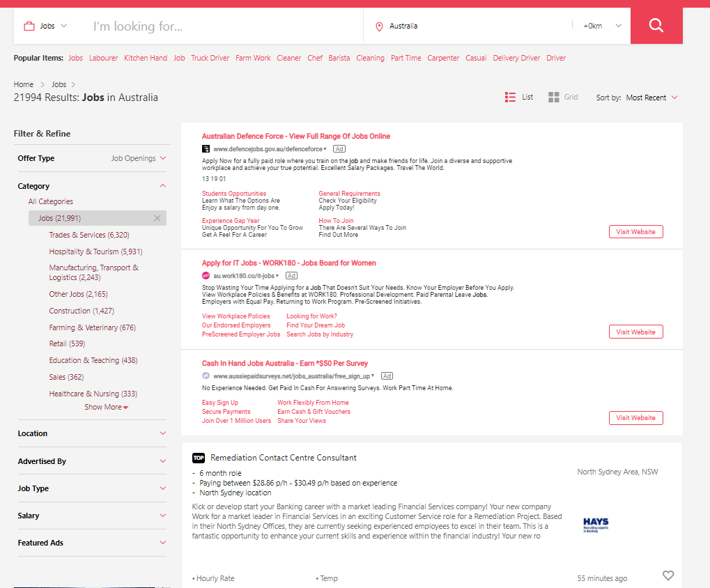Image resolution: width=710 pixels, height=588 pixels.
Task: Click the Jobs briefcase icon
Action: (x=29, y=26)
